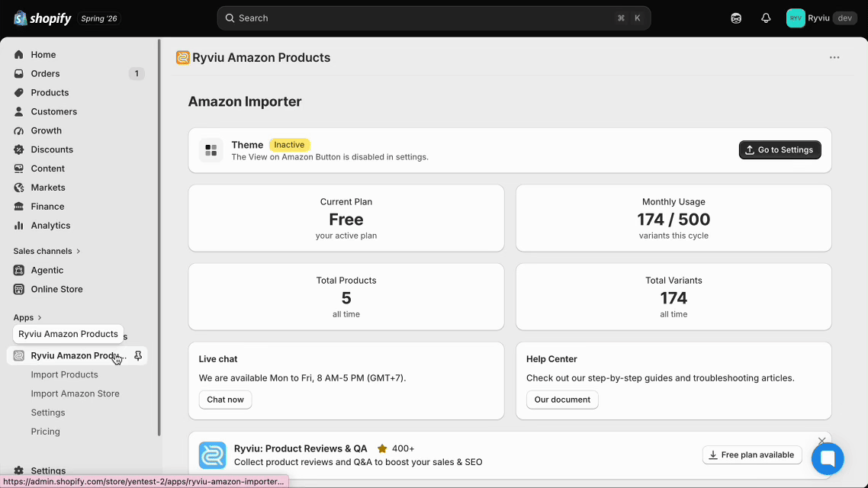The image size is (868, 488).
Task: Click the Go to Settings button
Action: pos(780,150)
